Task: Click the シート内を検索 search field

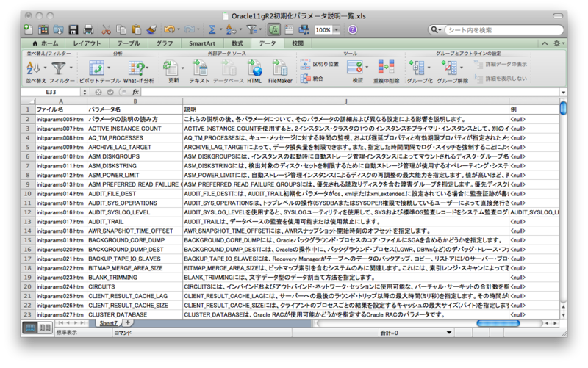Action: pyautogui.click(x=504, y=30)
